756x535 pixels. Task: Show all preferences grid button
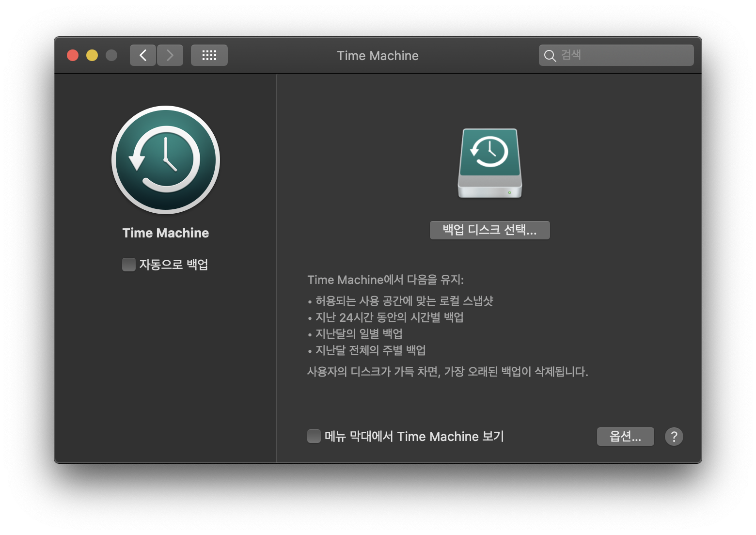(209, 55)
